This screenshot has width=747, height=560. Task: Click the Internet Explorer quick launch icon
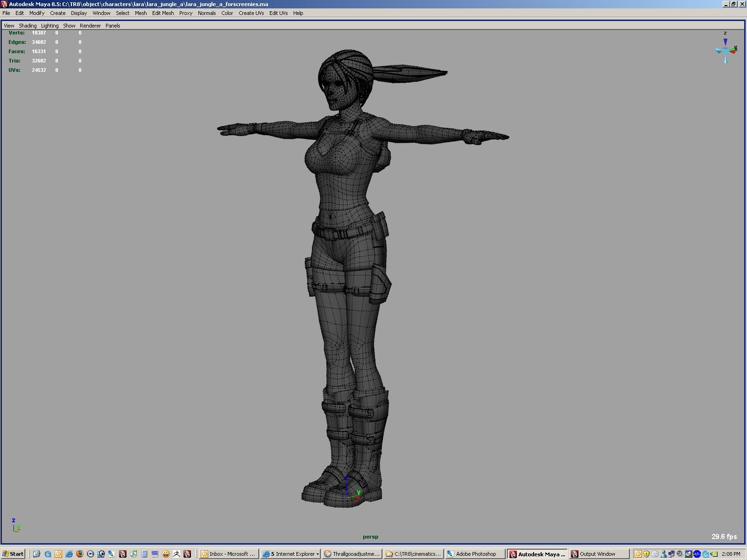pyautogui.click(x=69, y=554)
